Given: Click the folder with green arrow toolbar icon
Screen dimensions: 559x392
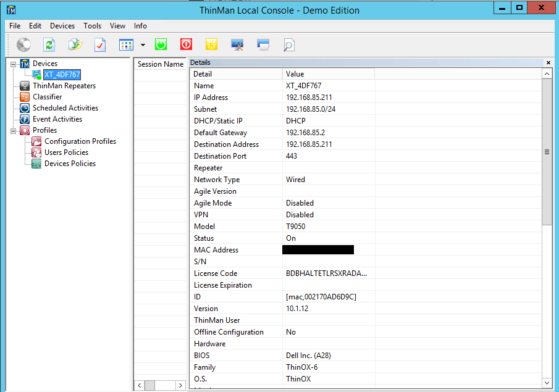Looking at the screenshot, I should 75,45.
